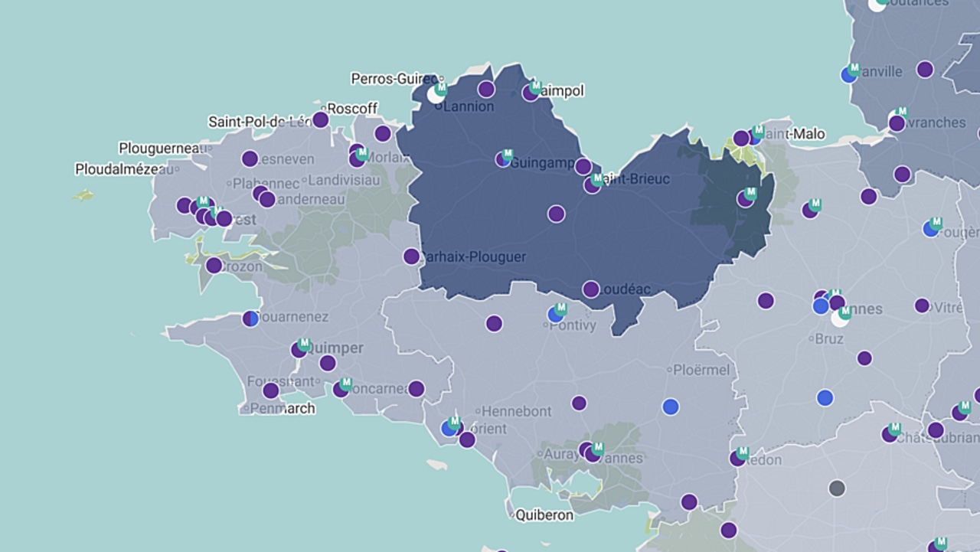Viewport: 980px width, 552px height.
Task: Select the white marker on Rennes
Action: [840, 318]
